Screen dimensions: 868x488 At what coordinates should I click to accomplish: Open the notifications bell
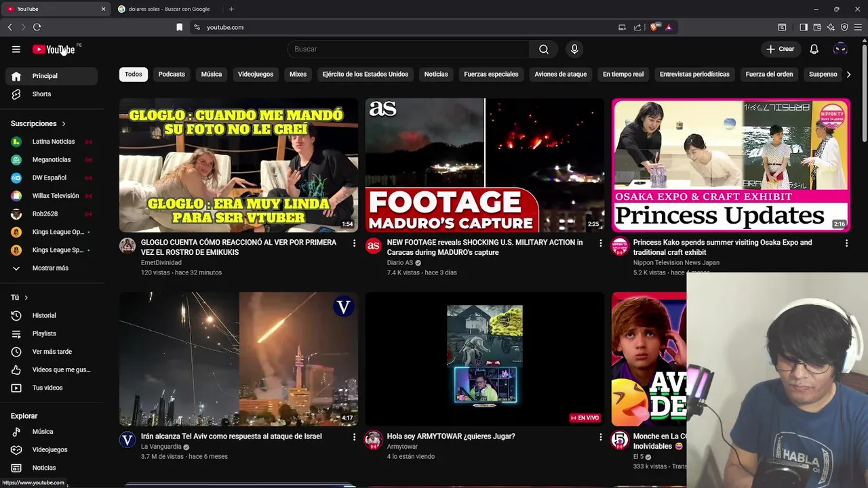click(x=814, y=49)
